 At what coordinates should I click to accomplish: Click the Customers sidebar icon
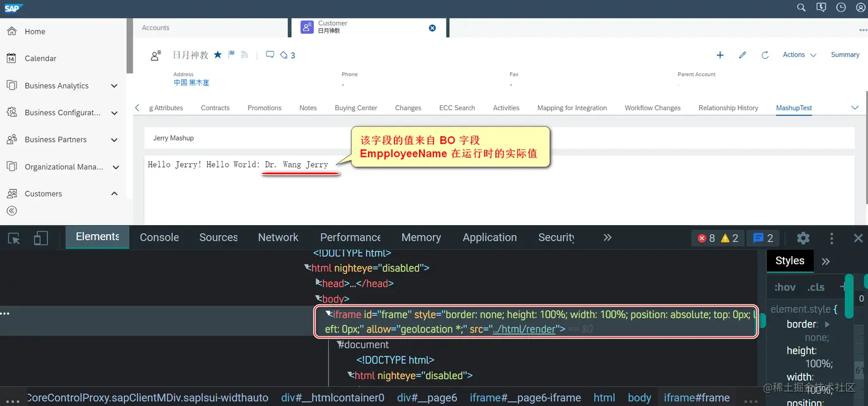click(x=11, y=194)
